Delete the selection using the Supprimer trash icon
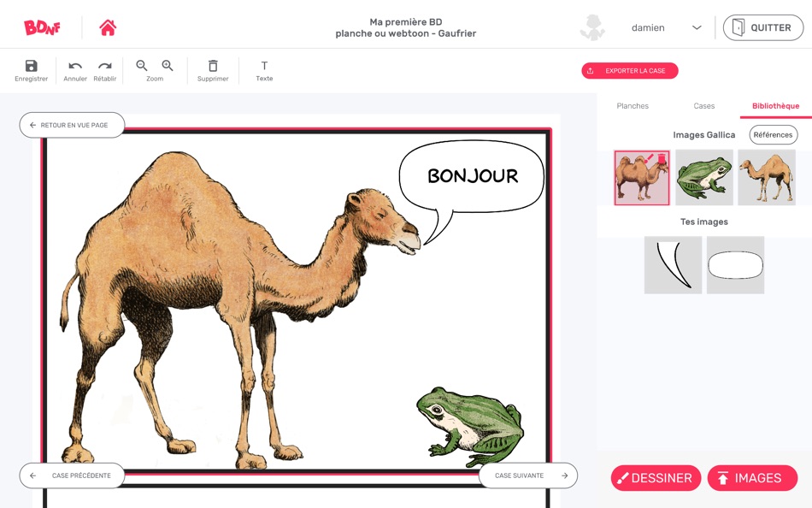812x508 pixels. (x=212, y=67)
